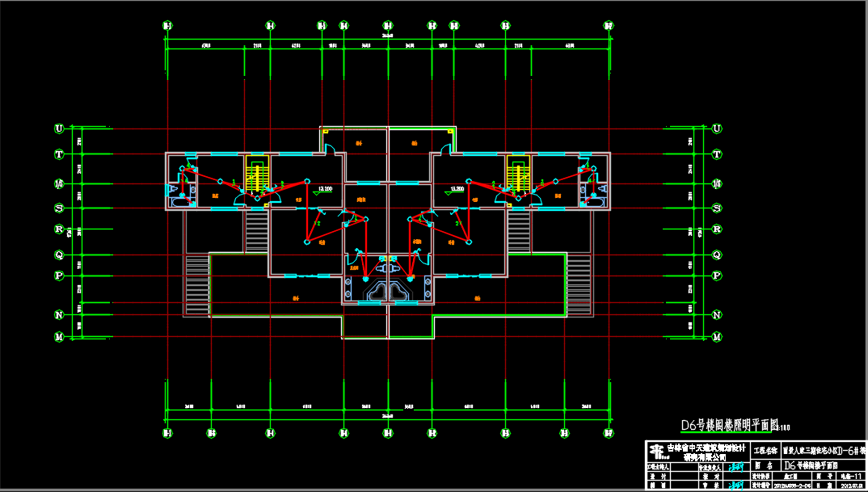Select the 工程名称 label cell
868x492 pixels.
pyautogui.click(x=765, y=451)
